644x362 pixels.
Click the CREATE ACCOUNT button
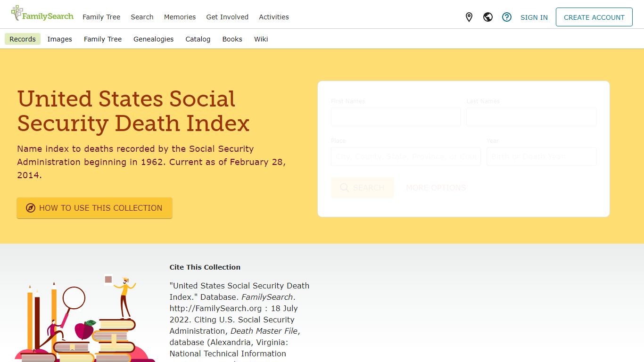594,17
